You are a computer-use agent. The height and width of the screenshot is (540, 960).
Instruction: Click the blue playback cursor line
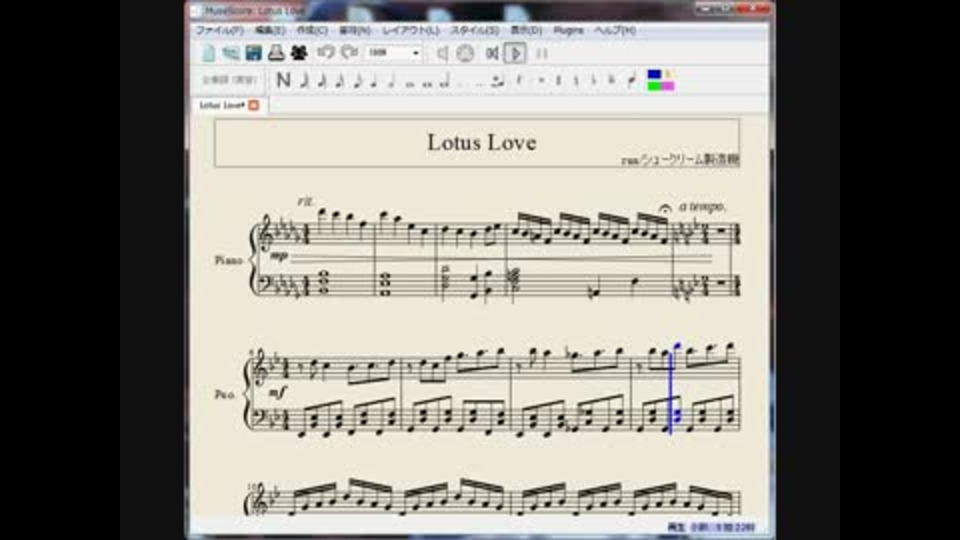[670, 392]
